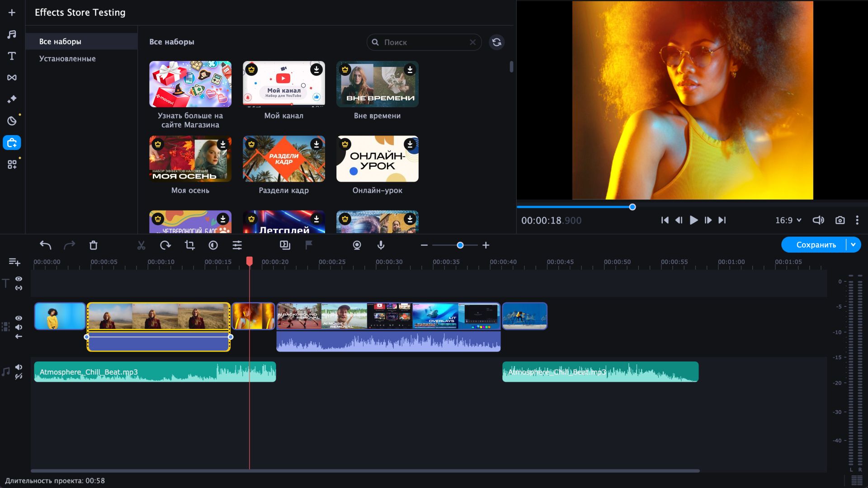Mute the audio track Atmosphere_Chill_Beat
Screen dimensions: 868x488
(x=19, y=367)
